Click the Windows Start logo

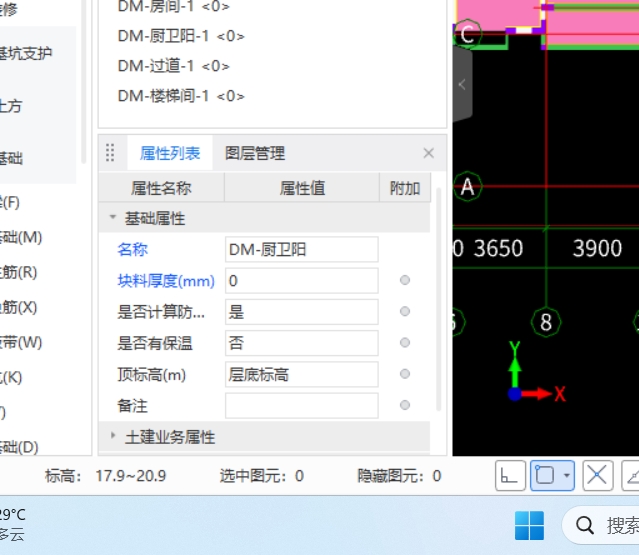pyautogui.click(x=529, y=526)
